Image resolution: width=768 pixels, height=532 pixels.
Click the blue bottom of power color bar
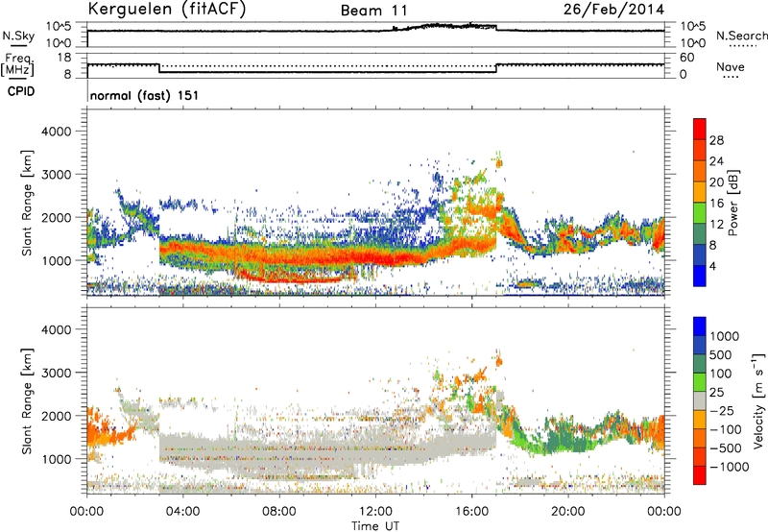[700, 276]
